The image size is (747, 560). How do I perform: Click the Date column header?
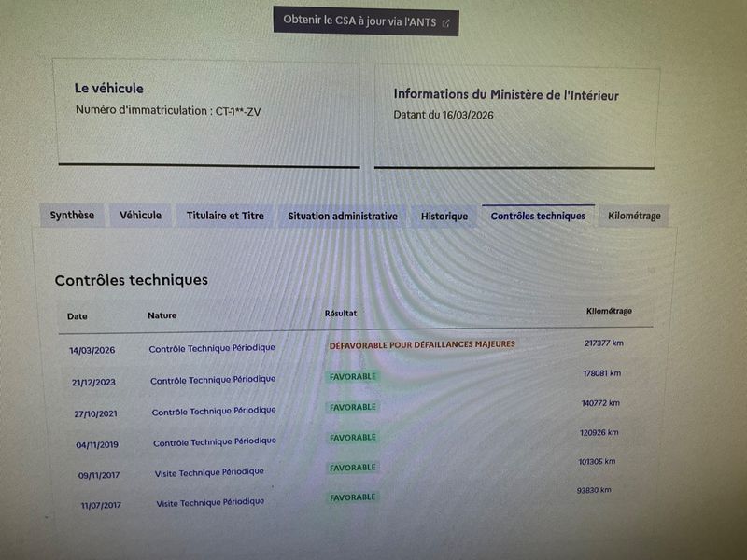coord(78,316)
